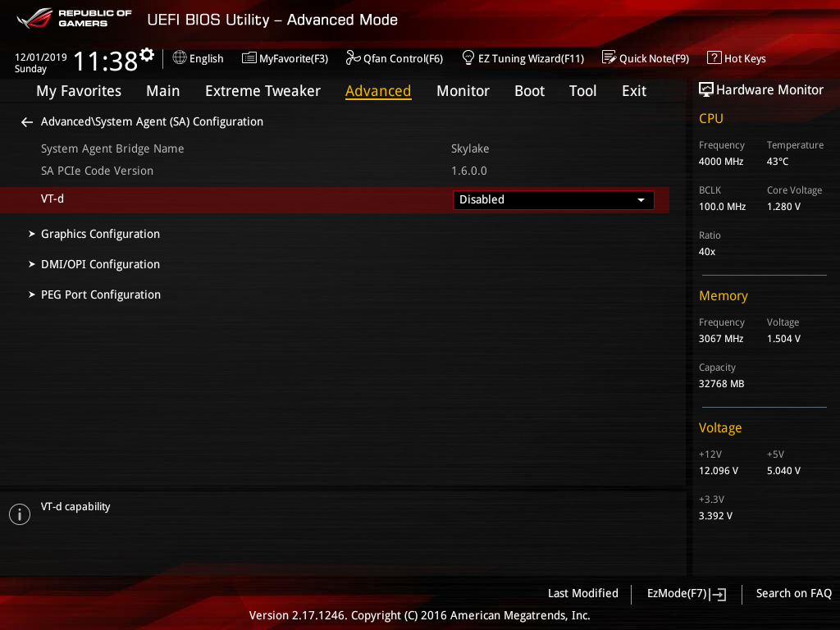Click Search on FAQ
The image size is (840, 630).
click(x=793, y=594)
